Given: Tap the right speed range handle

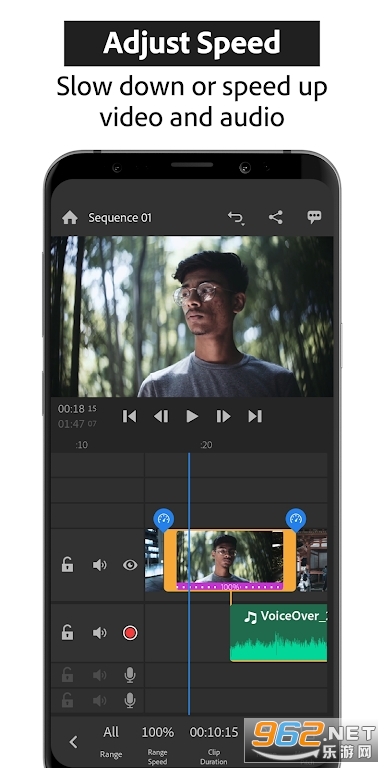Looking at the screenshot, I should [x=296, y=519].
